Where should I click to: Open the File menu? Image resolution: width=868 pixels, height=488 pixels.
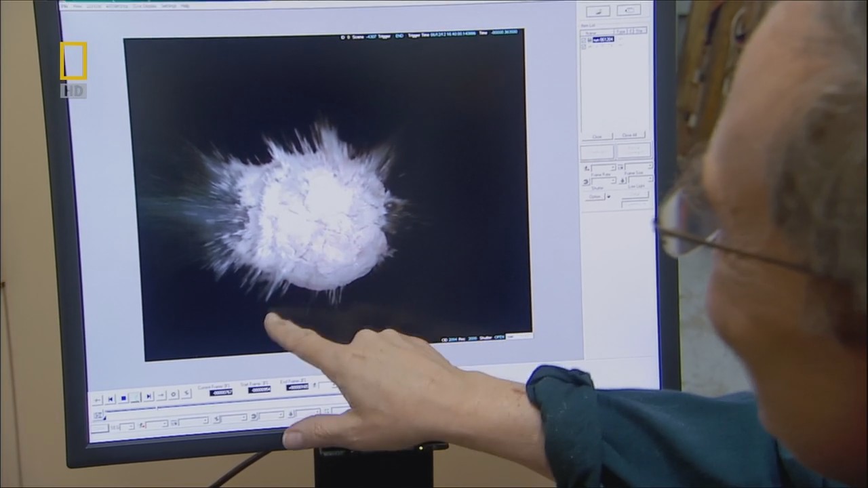64,6
